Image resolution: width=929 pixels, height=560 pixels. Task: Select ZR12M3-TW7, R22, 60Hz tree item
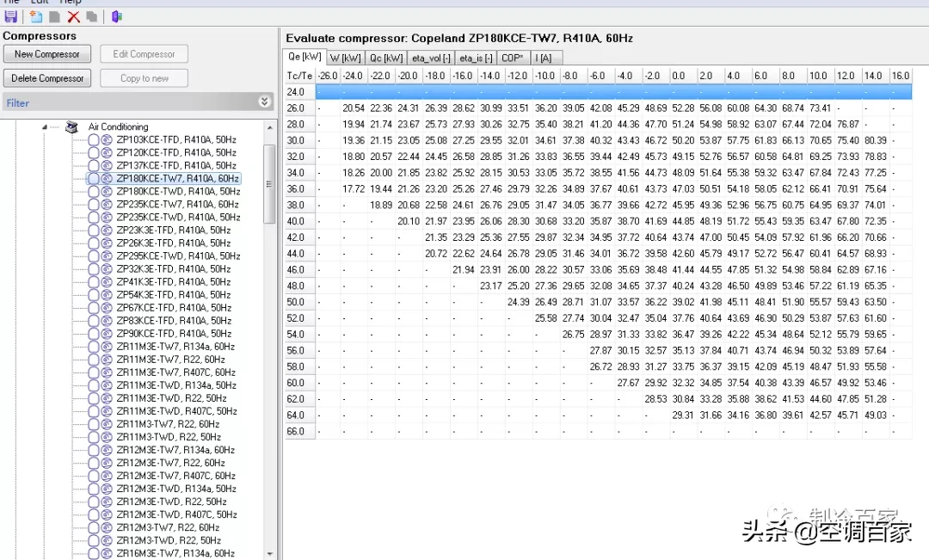[169, 528]
